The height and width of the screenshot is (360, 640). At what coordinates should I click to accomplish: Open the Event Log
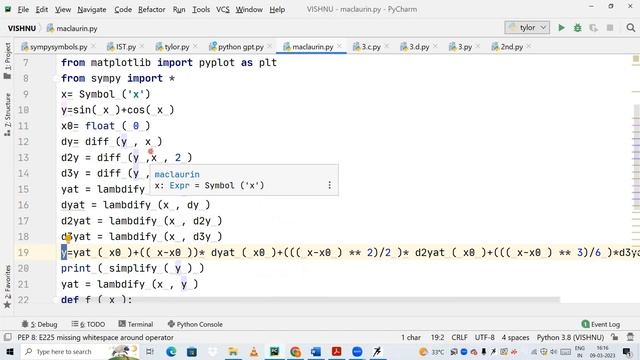point(601,324)
